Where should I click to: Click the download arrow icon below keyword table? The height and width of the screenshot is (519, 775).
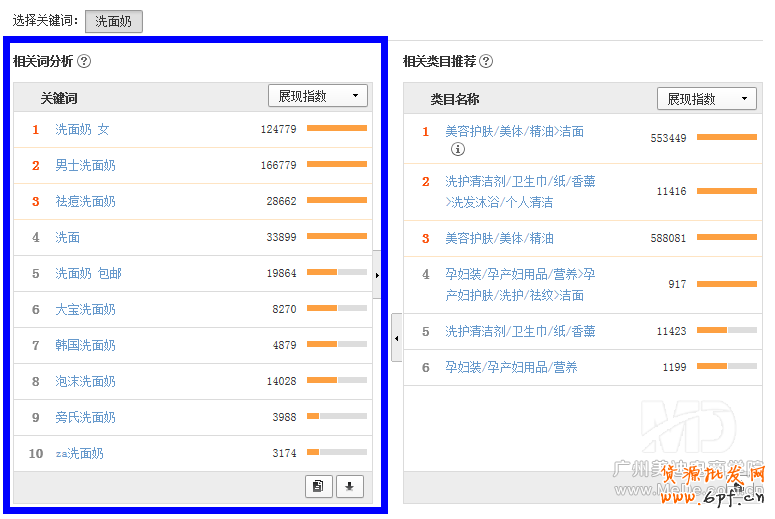[349, 486]
